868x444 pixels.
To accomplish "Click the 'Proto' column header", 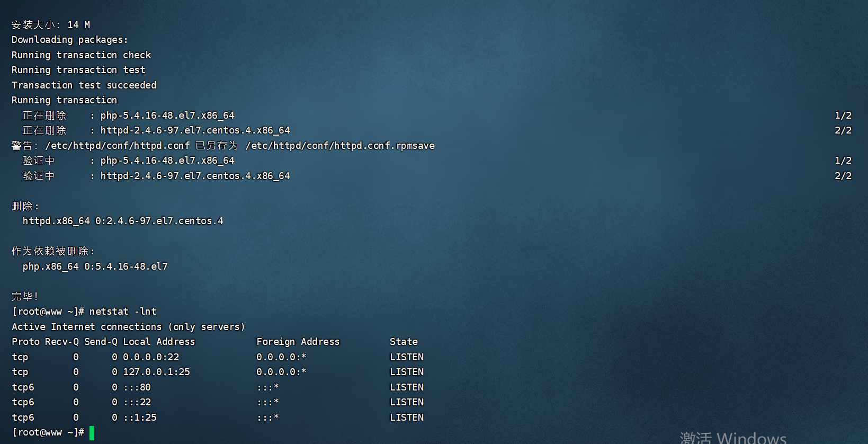I will (x=25, y=342).
